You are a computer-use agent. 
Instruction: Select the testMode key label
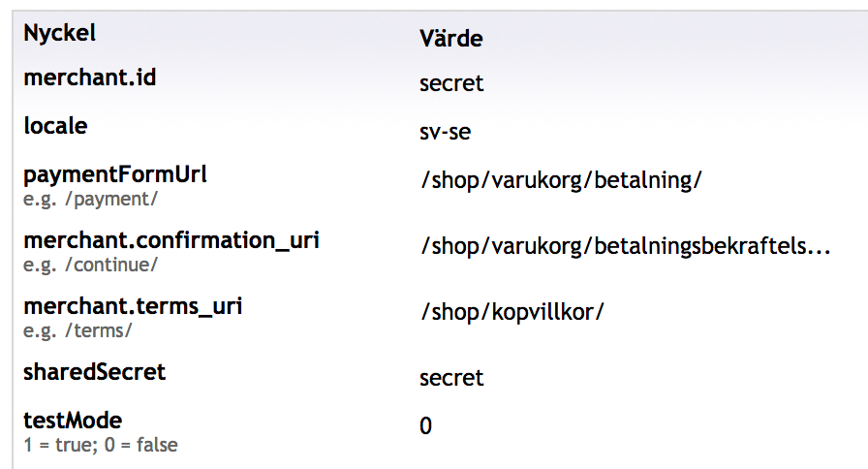click(x=73, y=421)
